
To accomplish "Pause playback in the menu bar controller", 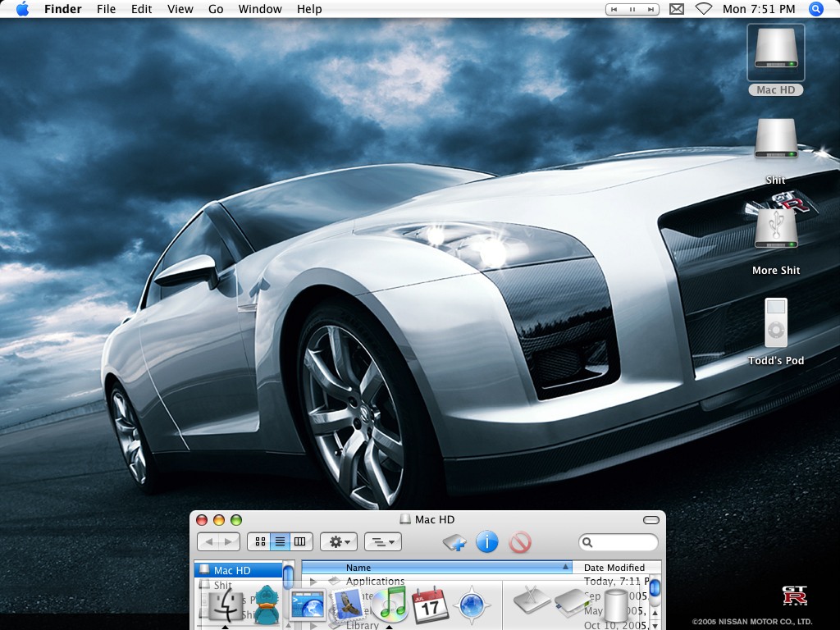I will pyautogui.click(x=632, y=9).
